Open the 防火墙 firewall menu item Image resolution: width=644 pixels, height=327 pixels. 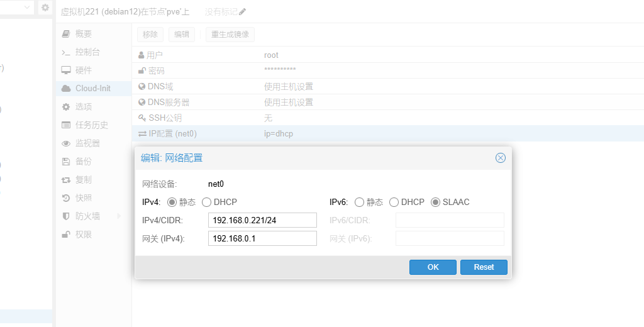point(94,216)
